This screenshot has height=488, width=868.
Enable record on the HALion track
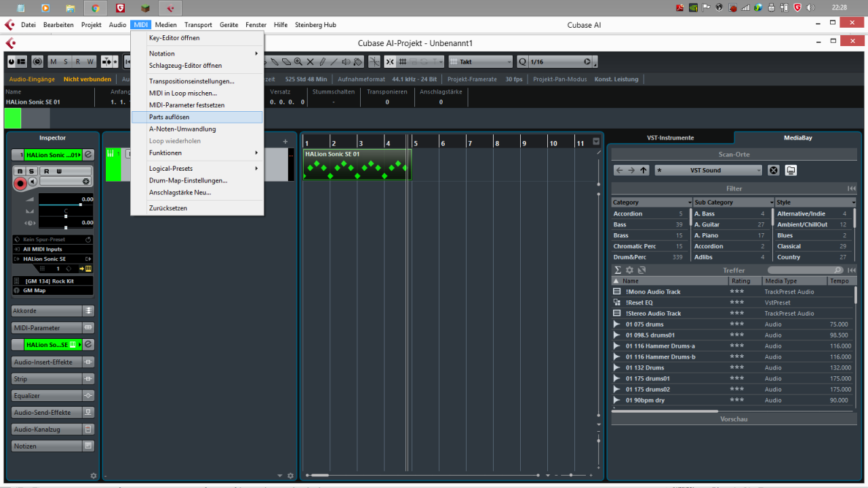point(20,183)
